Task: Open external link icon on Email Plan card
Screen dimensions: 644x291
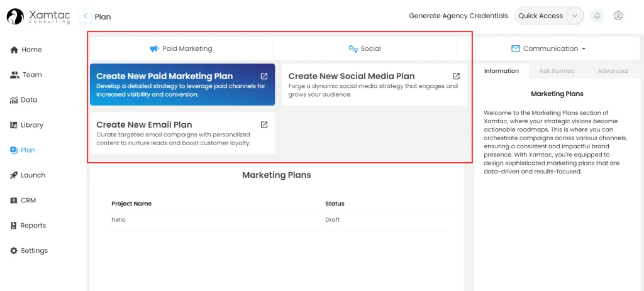Action: coord(264,124)
